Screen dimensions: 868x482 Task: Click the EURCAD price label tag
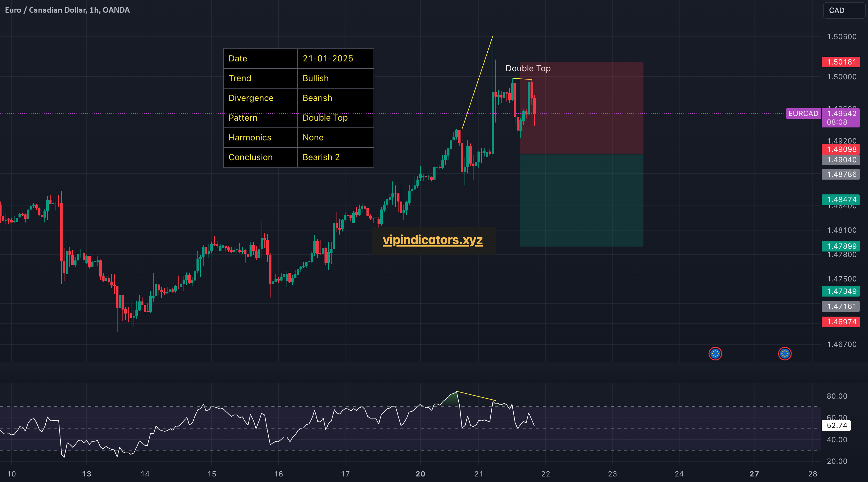click(x=803, y=114)
